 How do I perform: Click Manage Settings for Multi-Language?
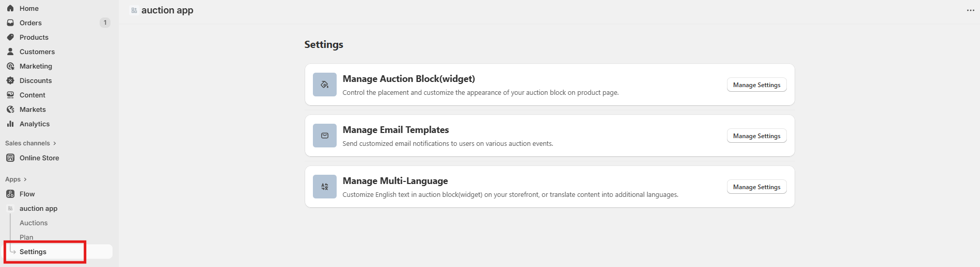pyautogui.click(x=756, y=187)
